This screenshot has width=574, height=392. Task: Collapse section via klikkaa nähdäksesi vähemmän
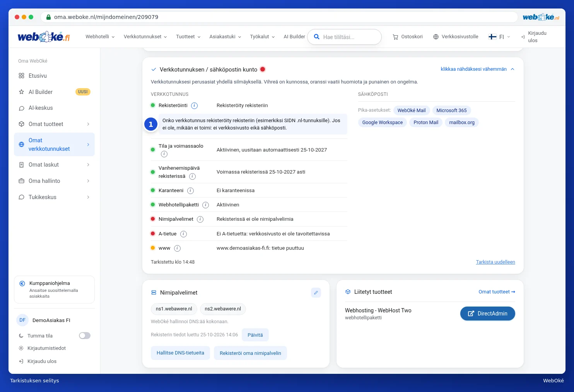click(x=478, y=69)
